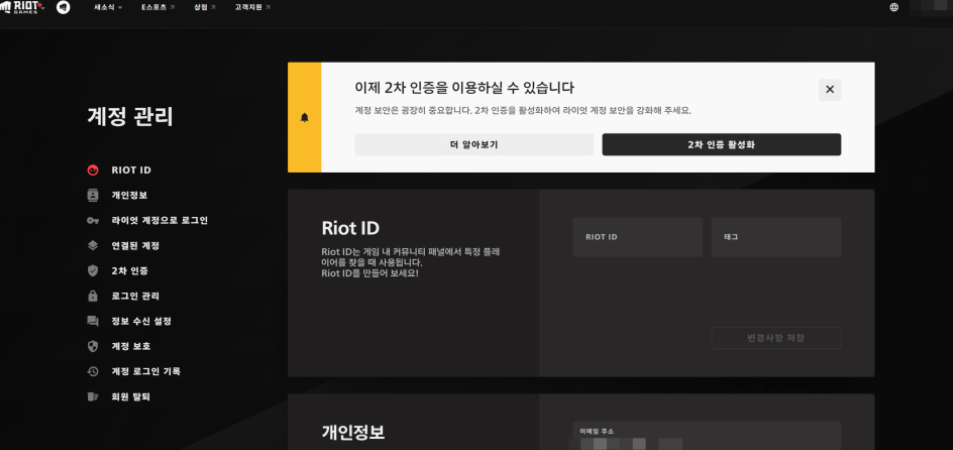The width and height of the screenshot is (953, 450).
Task: Click the 변경사항 저장 button
Action: [776, 338]
